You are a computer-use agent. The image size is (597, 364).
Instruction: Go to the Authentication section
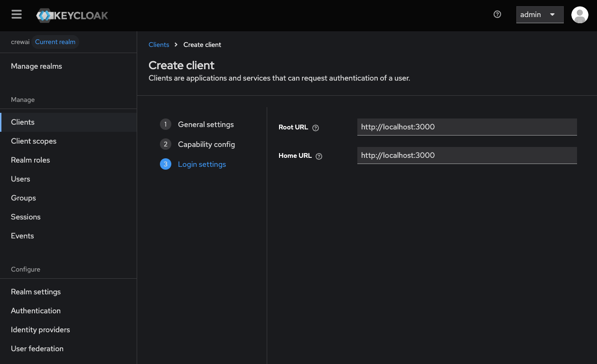coord(36,310)
